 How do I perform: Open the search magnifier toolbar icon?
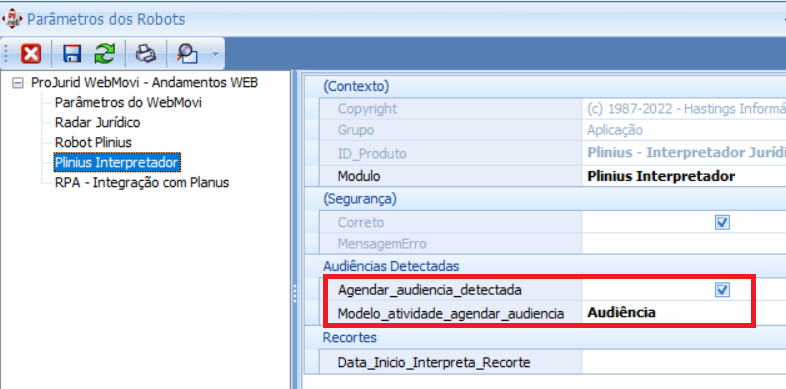click(187, 53)
